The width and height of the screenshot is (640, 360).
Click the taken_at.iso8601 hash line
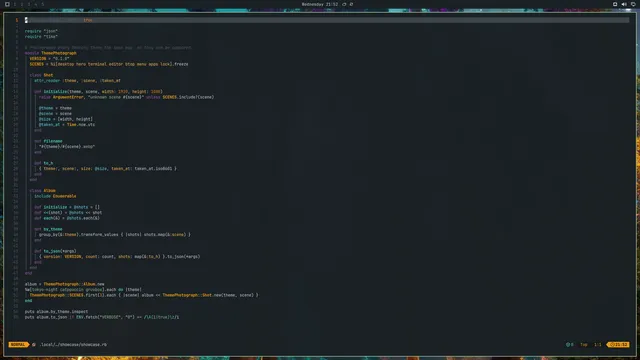108,169
